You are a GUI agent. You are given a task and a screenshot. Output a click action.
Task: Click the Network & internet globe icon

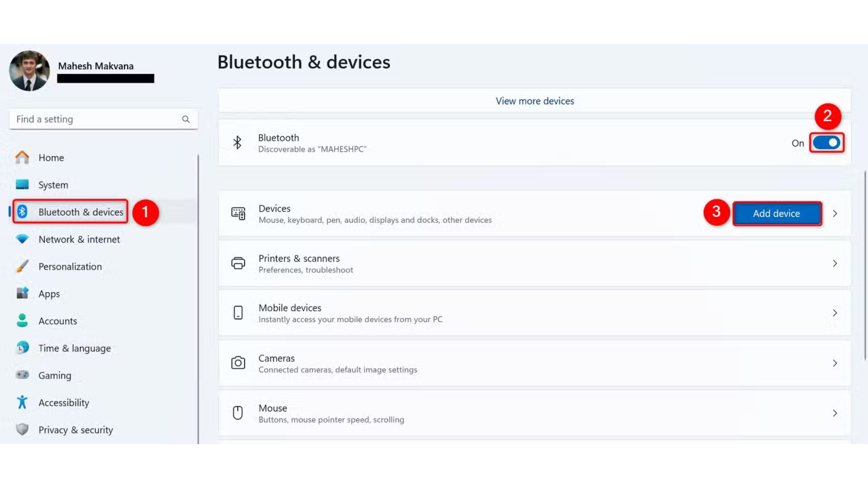23,239
